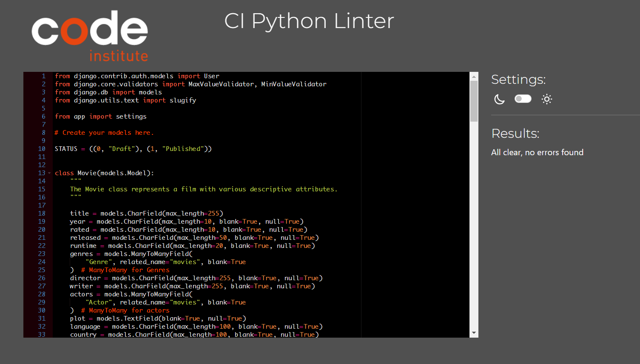Image resolution: width=640 pixels, height=364 pixels.
Task: Click the language field on line 32
Action: pyautogui.click(x=196, y=327)
